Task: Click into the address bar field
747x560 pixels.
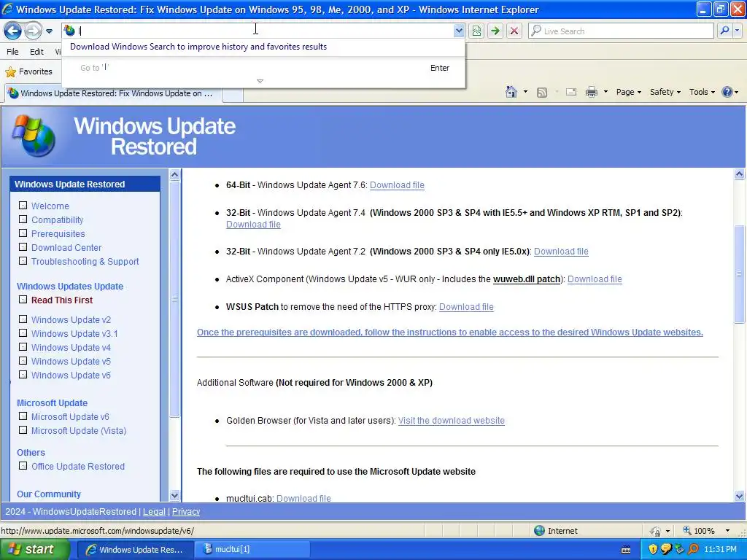Action: (x=264, y=31)
